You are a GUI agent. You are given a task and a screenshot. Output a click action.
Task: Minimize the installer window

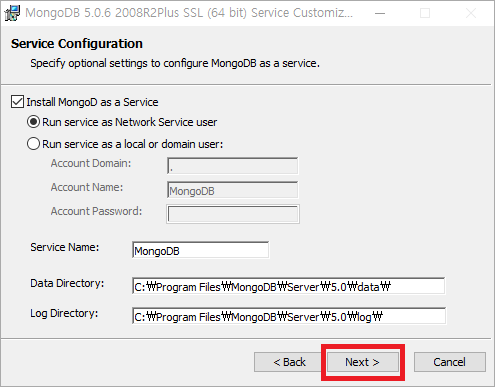380,13
